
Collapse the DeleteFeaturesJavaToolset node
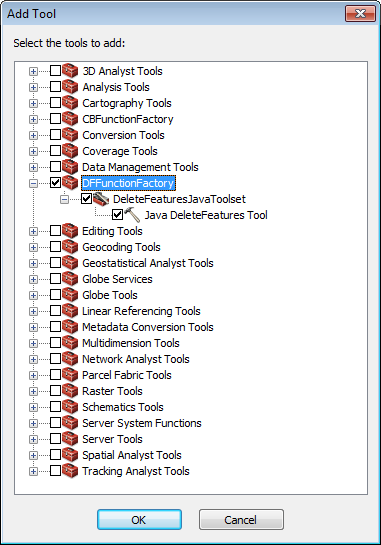click(x=64, y=199)
